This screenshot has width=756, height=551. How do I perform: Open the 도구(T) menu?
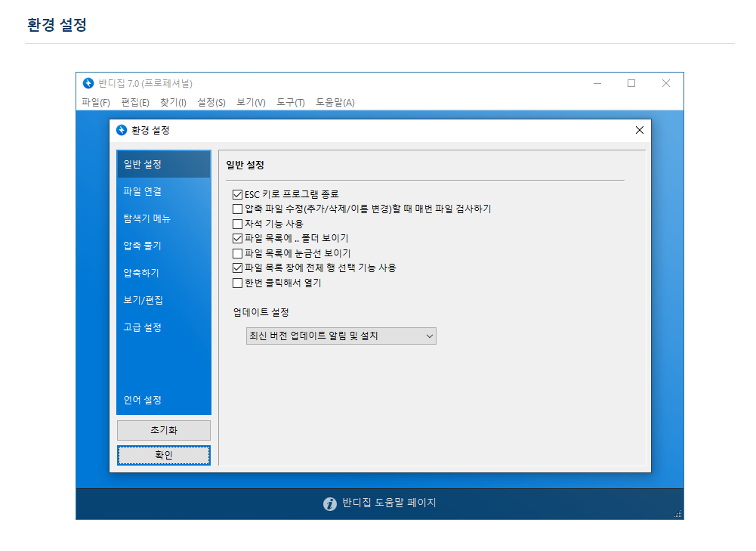coord(290,102)
